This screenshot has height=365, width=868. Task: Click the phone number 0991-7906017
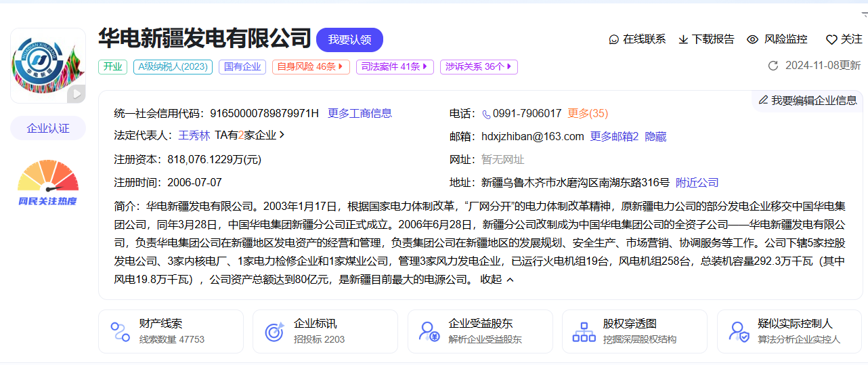coord(527,113)
